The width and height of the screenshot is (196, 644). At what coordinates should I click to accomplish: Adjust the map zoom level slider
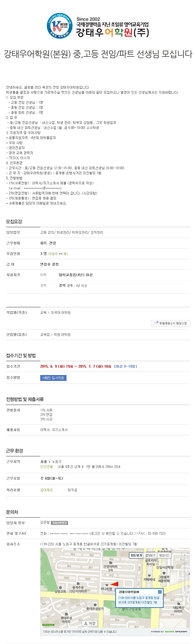(185, 562)
